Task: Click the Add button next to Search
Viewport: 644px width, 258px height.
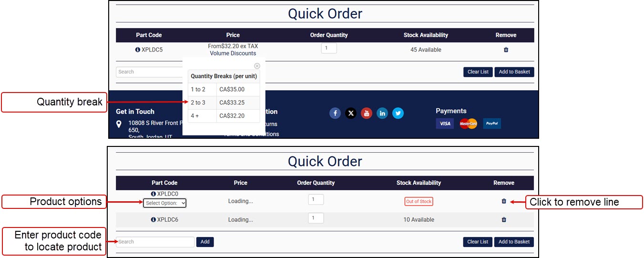Action: point(205,242)
